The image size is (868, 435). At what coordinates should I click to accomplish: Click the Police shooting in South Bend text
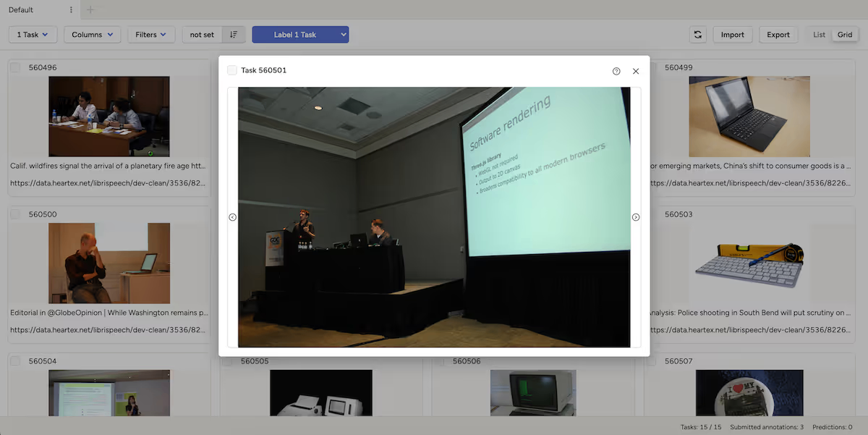tap(750, 313)
